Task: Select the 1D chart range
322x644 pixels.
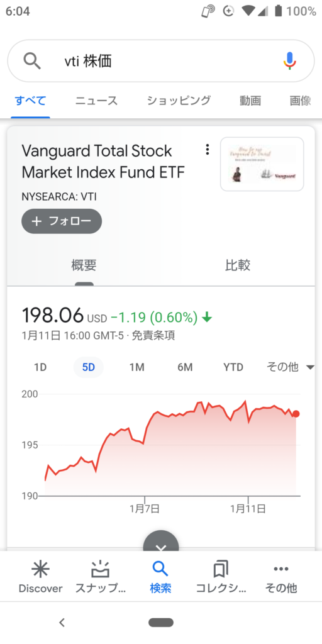Action: coord(40,367)
